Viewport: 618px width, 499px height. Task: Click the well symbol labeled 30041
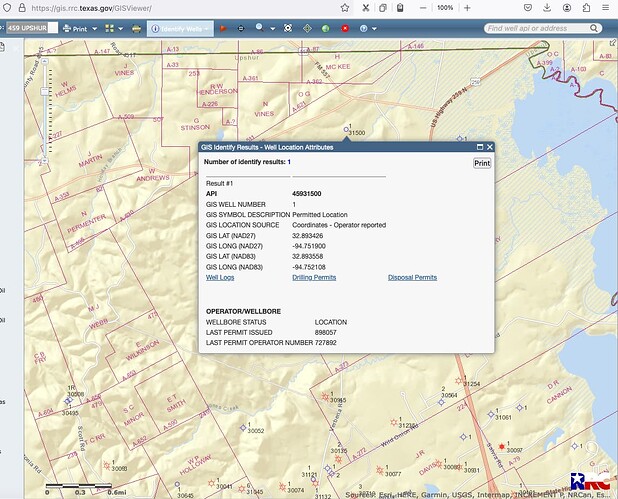212,483
